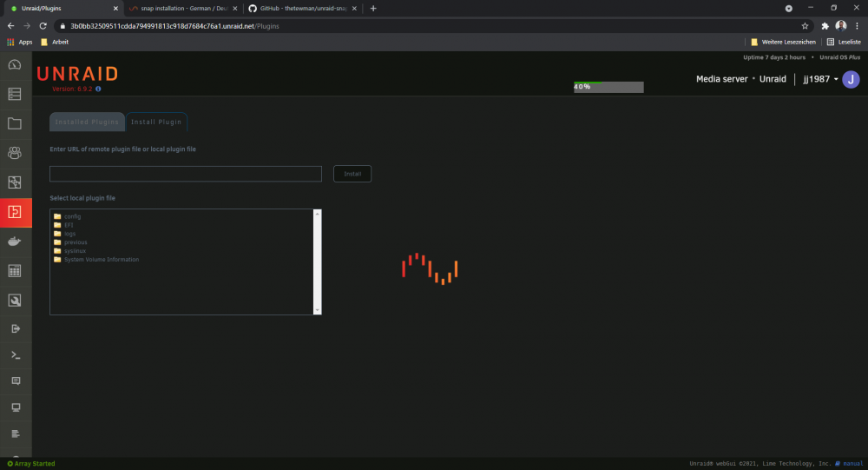Click the Unraid logo
This screenshot has height=470, width=868.
77,74
